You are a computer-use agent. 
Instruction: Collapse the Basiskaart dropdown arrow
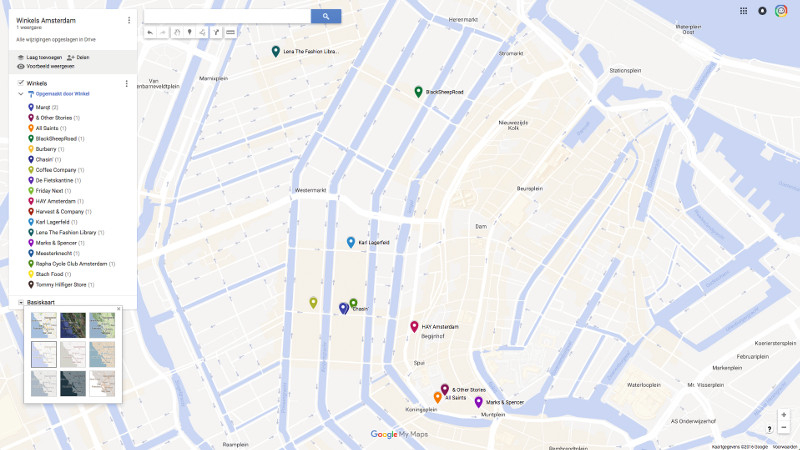[21, 303]
